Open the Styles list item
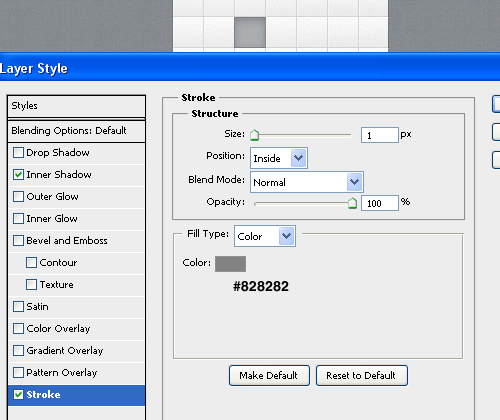This screenshot has height=420, width=500. coord(76,106)
